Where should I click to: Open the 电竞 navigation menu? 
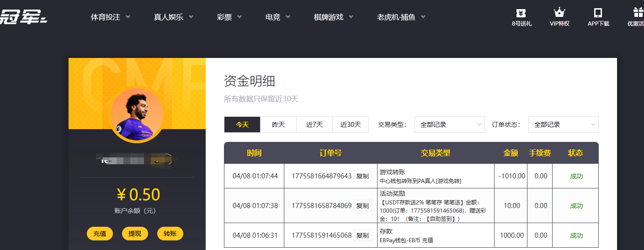277,17
